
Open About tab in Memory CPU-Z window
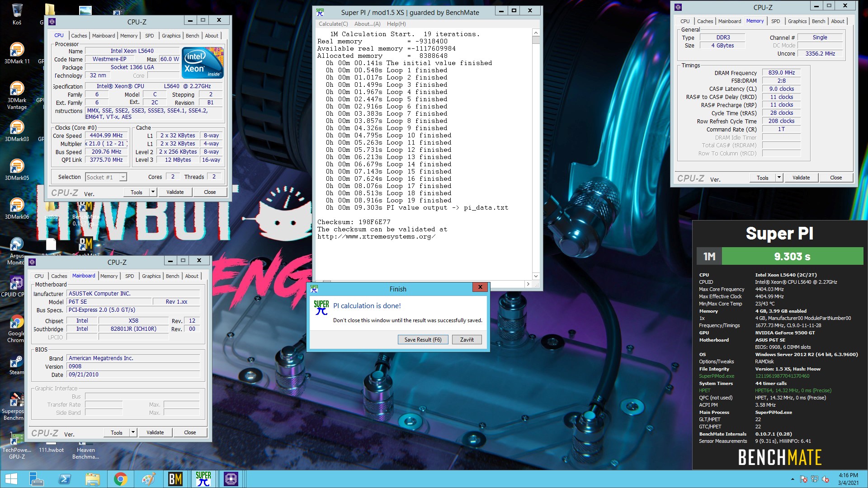coord(837,21)
